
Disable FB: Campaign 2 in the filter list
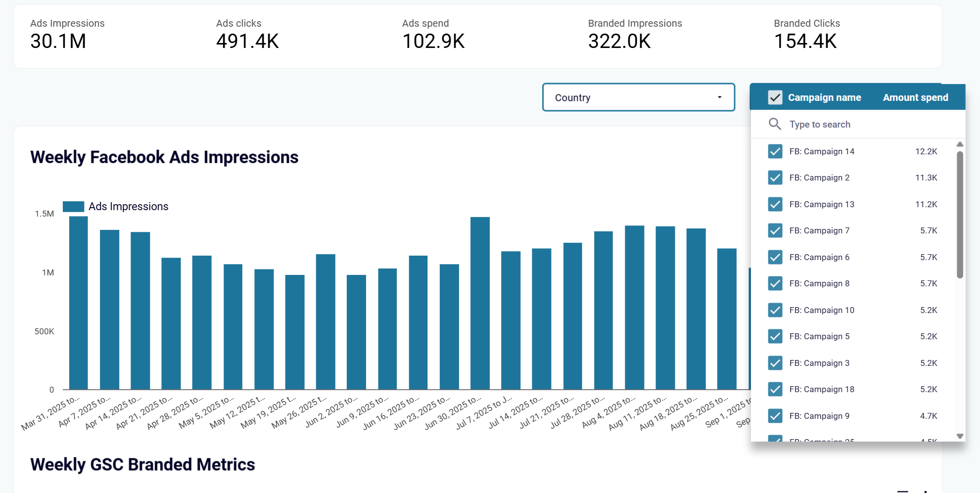775,178
